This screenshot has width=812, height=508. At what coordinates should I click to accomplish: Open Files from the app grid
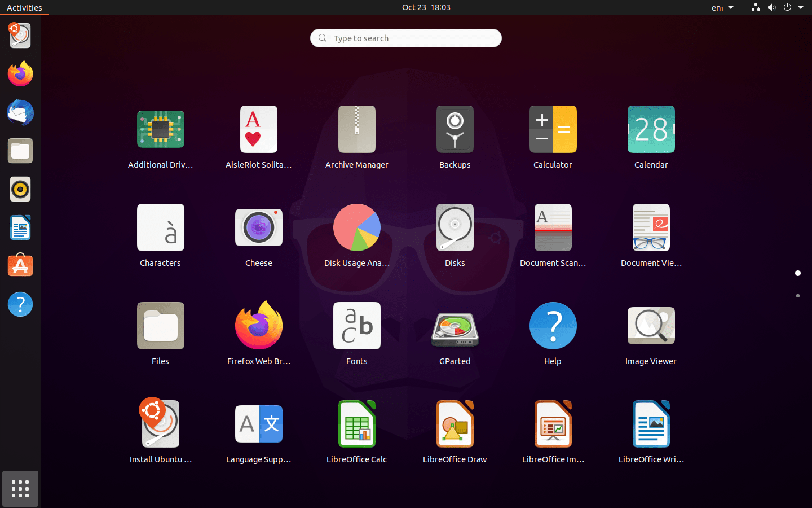(x=161, y=326)
